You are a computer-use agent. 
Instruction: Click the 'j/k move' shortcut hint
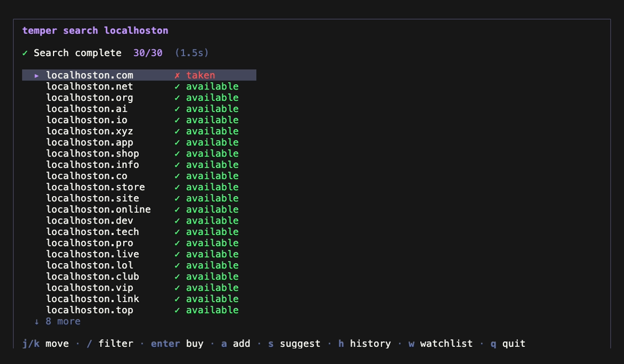coord(45,344)
